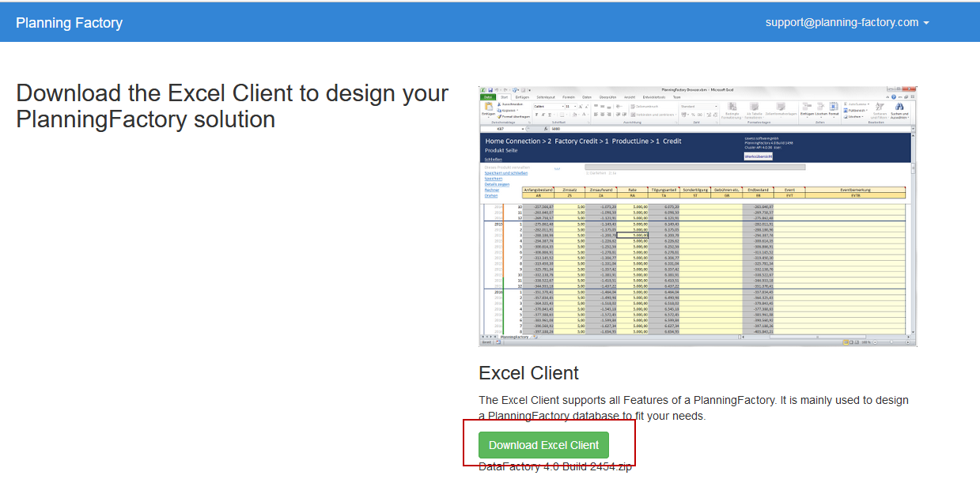Open the Standard number format dropdown
Screen dimensions: 980x498
[698, 105]
